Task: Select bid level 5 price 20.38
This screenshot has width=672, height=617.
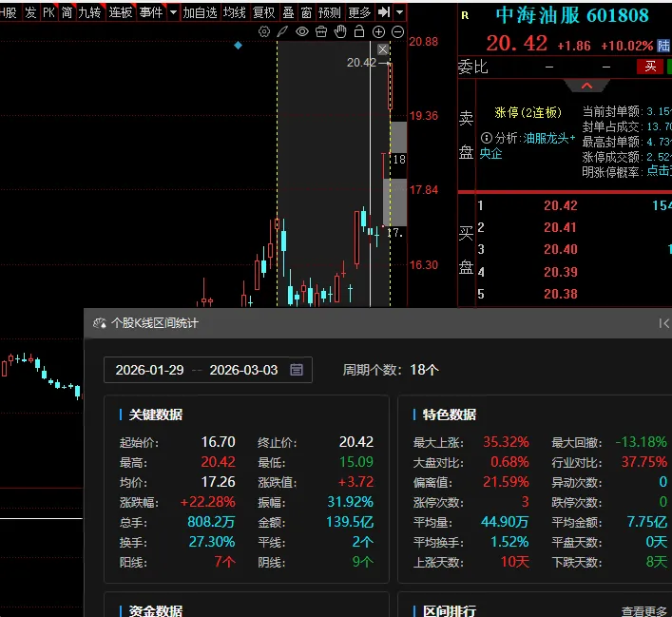Action: pyautogui.click(x=561, y=294)
